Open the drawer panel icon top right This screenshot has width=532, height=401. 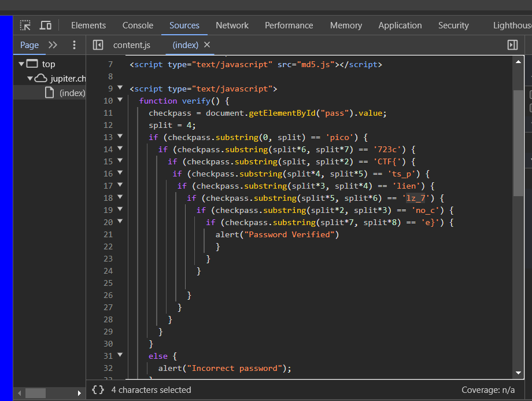pyautogui.click(x=512, y=45)
